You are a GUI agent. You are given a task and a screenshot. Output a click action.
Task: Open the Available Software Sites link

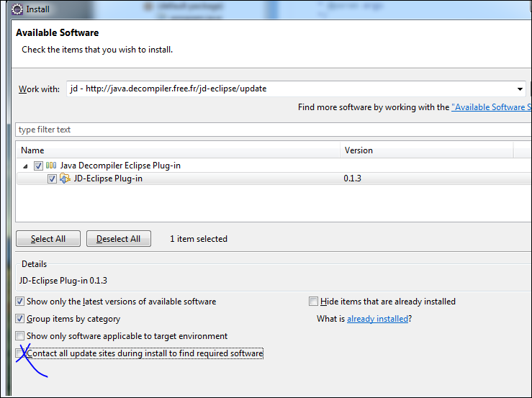pos(491,107)
